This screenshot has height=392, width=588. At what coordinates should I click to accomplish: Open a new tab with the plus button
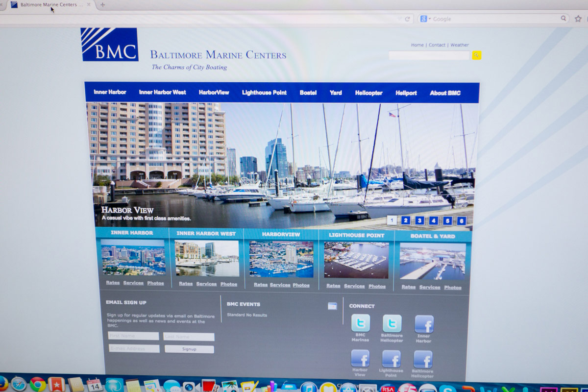point(102,4)
